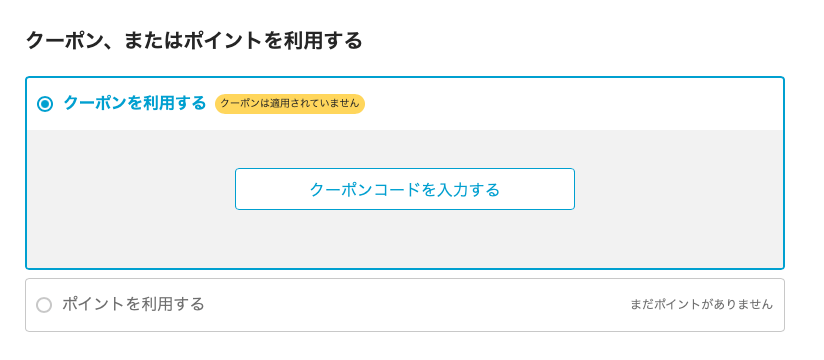Click the gray panel beside the coupon code button
824x360 pixels.
678,189
